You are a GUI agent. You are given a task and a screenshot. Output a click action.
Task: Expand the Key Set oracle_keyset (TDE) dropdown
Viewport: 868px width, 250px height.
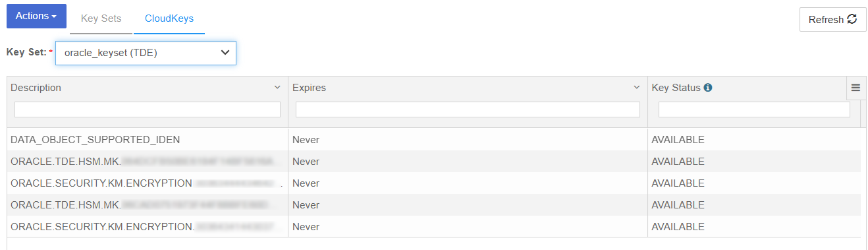(x=146, y=53)
